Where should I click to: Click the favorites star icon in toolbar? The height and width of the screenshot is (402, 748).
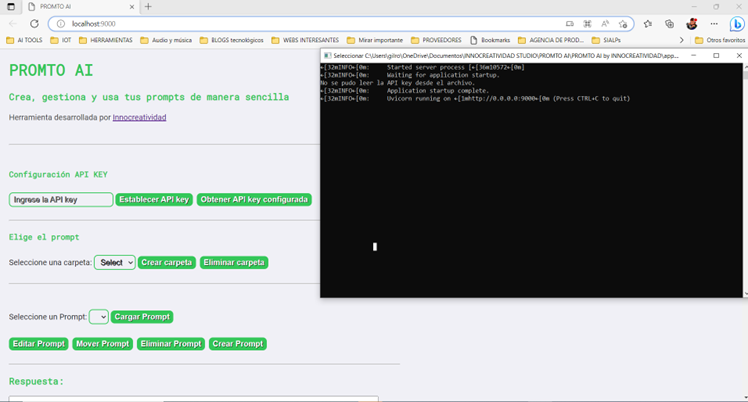(x=648, y=23)
